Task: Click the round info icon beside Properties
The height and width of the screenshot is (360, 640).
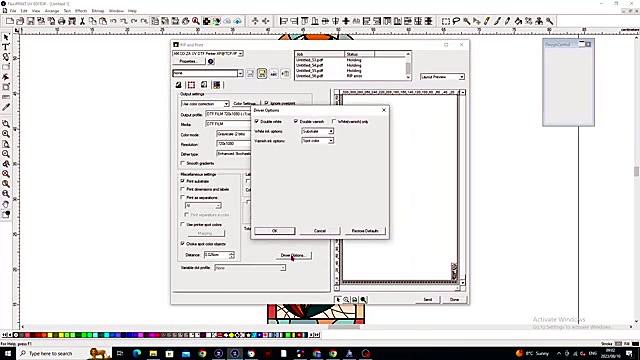Action: (x=211, y=61)
